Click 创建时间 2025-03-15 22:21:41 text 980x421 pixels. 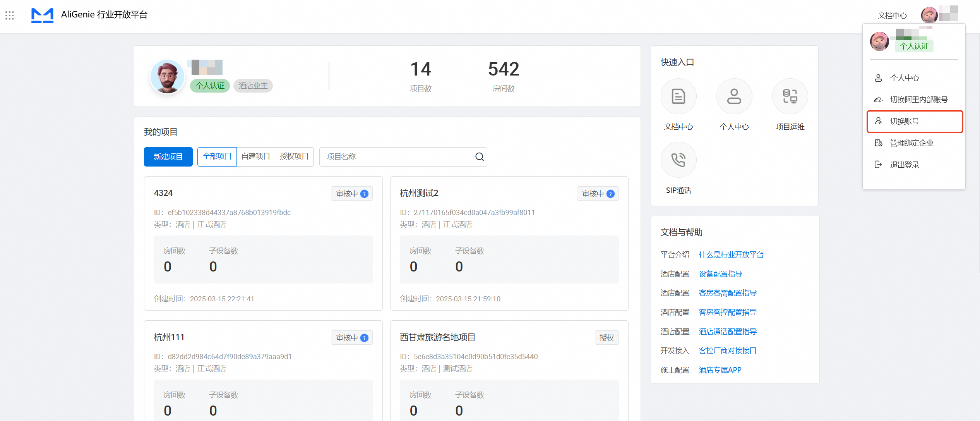tap(204, 299)
